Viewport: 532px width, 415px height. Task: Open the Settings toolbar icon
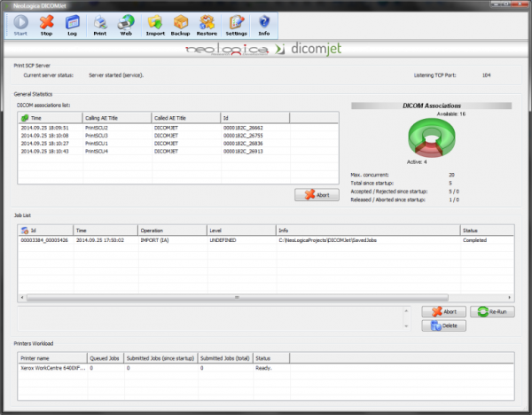pos(237,24)
